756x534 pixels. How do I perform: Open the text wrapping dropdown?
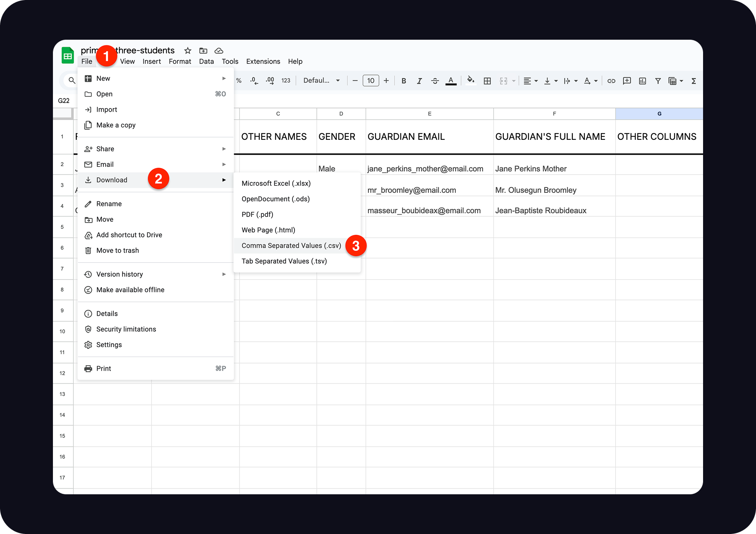pyautogui.click(x=571, y=81)
